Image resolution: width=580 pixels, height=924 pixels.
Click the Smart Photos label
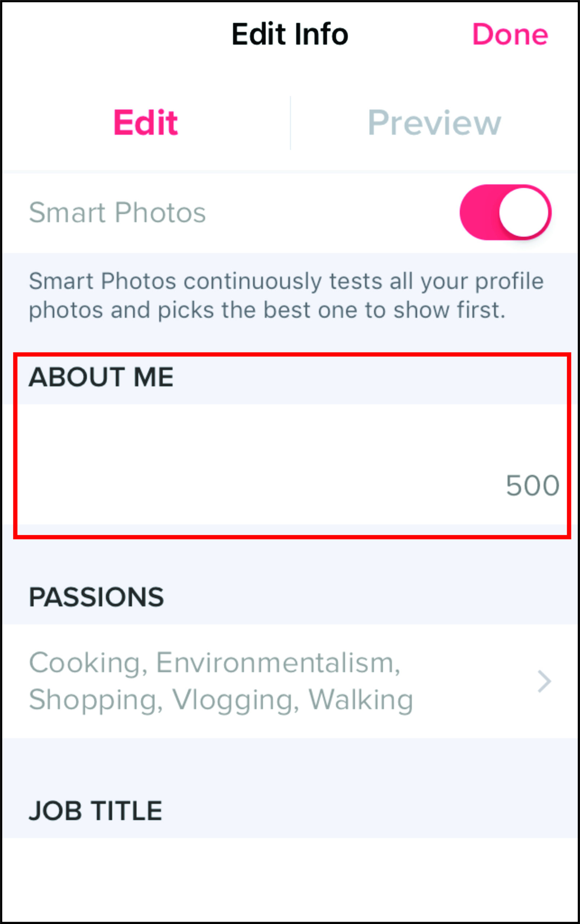117,212
